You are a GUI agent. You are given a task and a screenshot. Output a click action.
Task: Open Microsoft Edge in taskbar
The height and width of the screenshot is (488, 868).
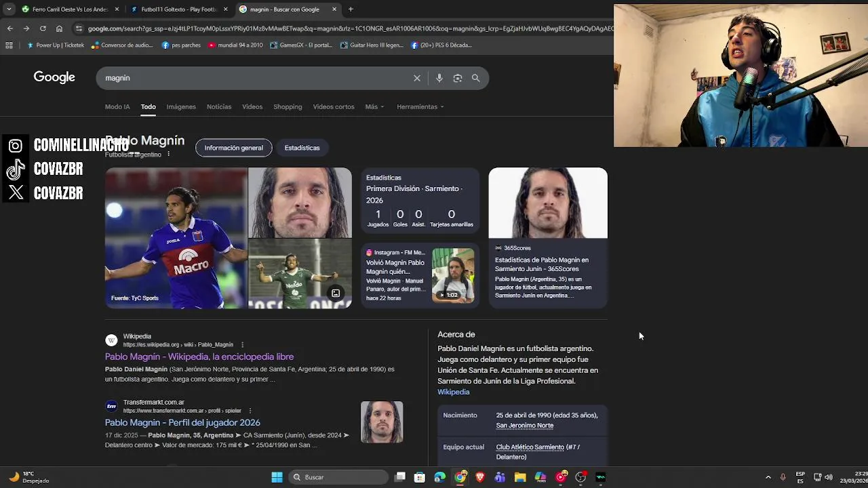pos(440,477)
